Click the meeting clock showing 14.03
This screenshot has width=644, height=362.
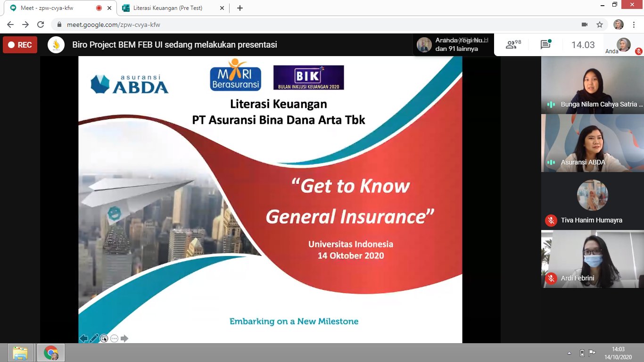tap(583, 45)
